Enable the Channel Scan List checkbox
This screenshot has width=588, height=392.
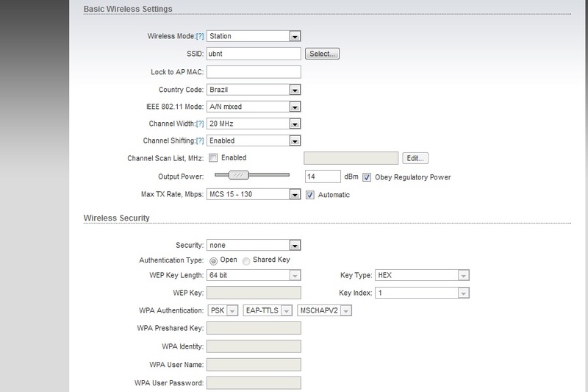[x=213, y=158]
